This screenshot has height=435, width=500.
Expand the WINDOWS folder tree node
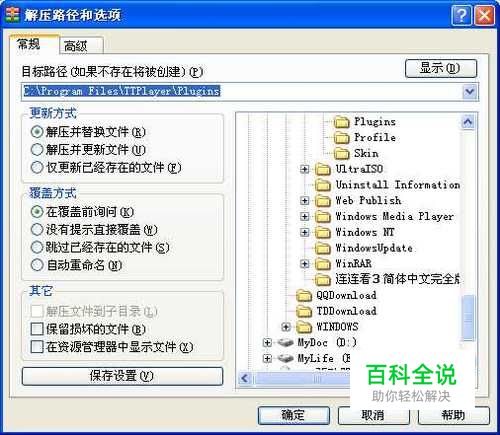286,327
